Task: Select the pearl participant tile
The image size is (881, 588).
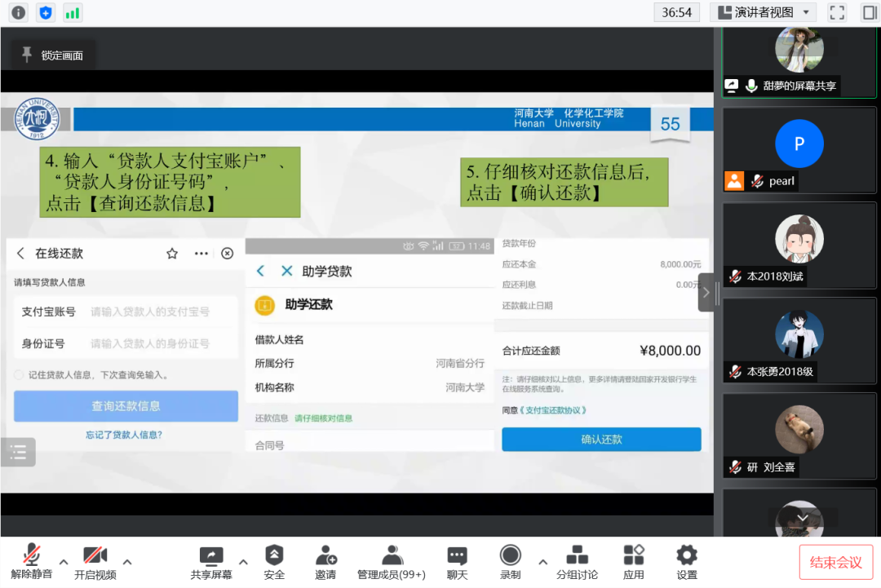Action: [799, 150]
